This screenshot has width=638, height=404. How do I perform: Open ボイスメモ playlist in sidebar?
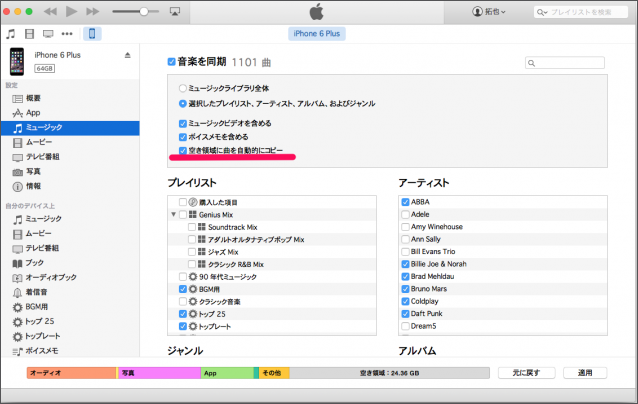click(70, 351)
